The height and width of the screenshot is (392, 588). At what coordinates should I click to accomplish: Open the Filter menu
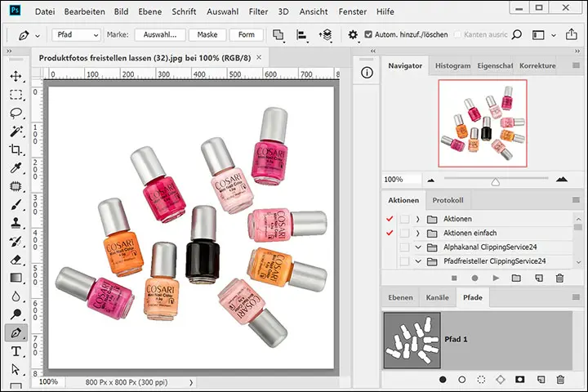[x=258, y=12]
